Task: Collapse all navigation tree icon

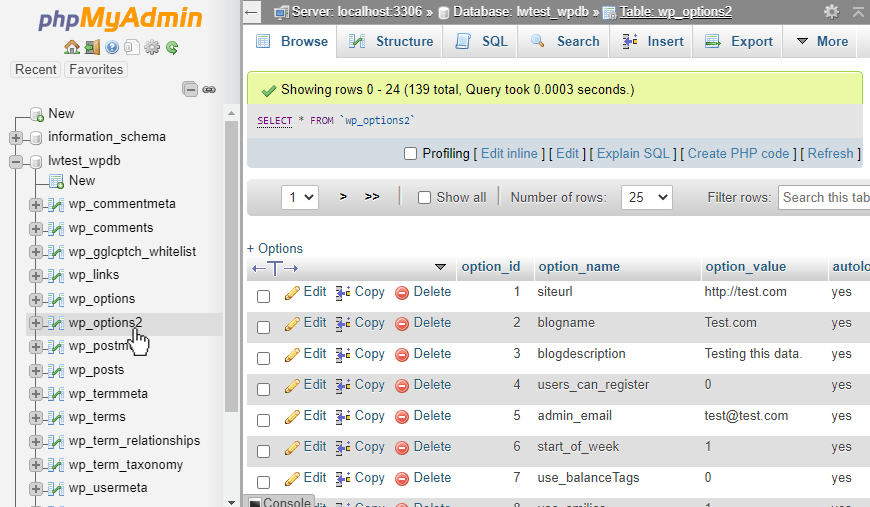Action: click(190, 89)
